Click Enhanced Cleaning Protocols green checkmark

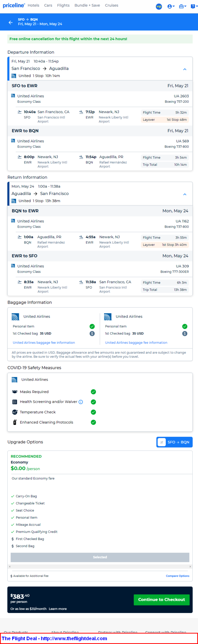[x=93, y=422]
